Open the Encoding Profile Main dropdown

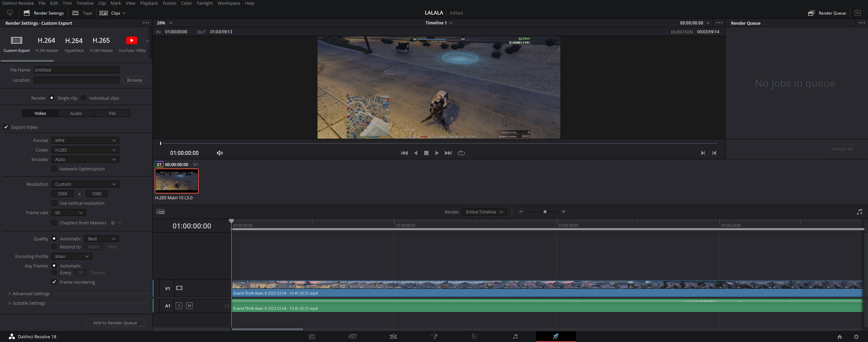coord(71,256)
